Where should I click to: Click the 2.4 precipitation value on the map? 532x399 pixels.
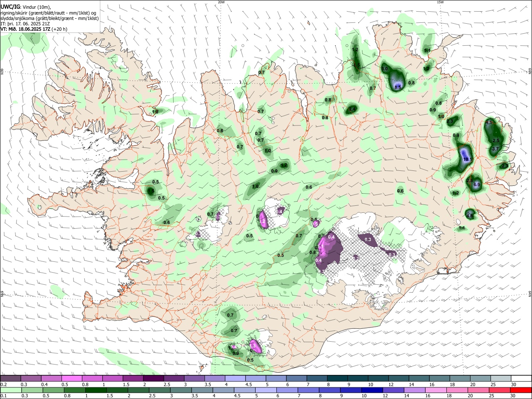(x=352, y=109)
